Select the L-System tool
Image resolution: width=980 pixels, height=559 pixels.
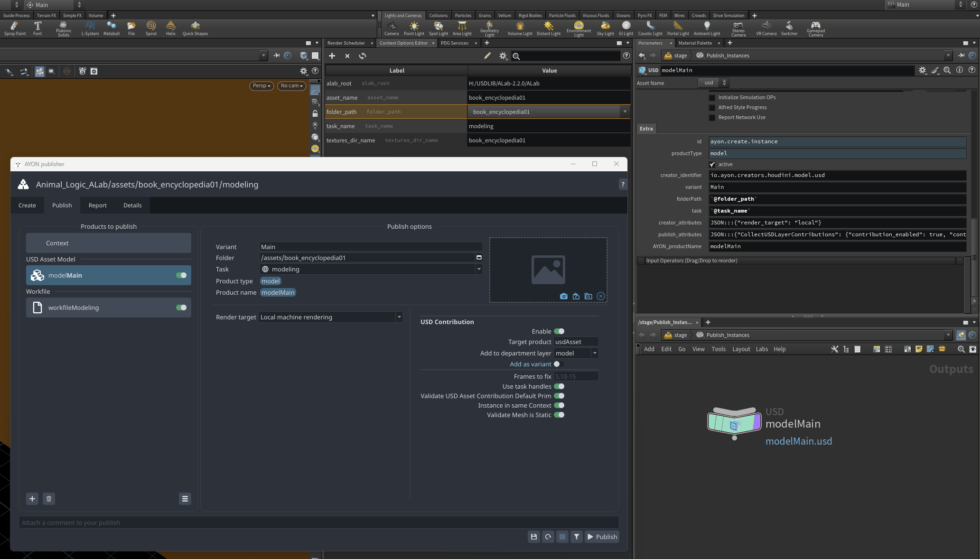pos(90,28)
